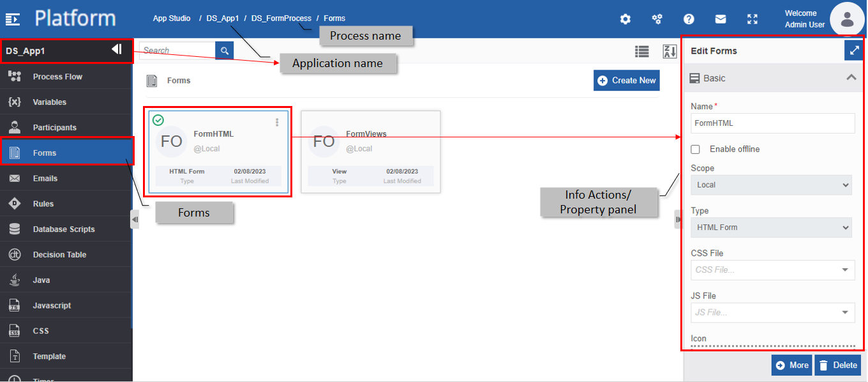Open the Type dropdown showing HTML Form
This screenshot has width=868, height=382.
tap(771, 227)
